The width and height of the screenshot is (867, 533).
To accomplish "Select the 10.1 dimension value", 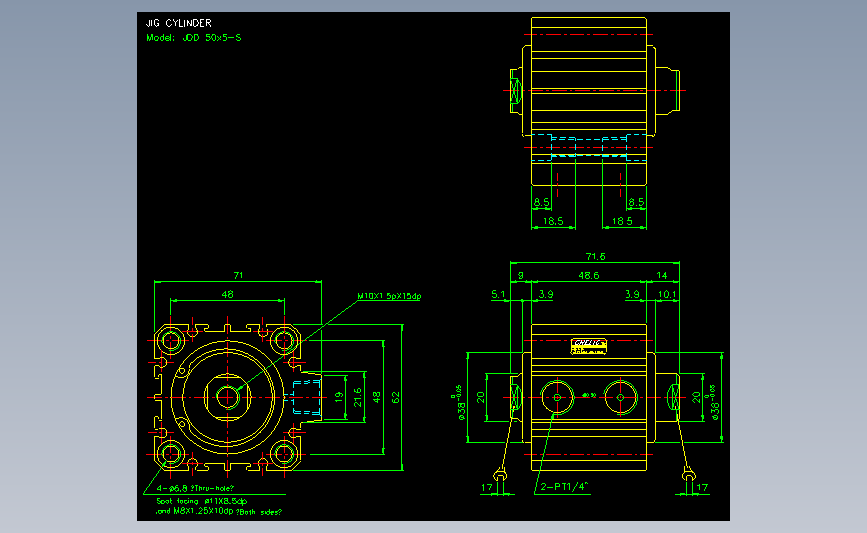I will (667, 295).
